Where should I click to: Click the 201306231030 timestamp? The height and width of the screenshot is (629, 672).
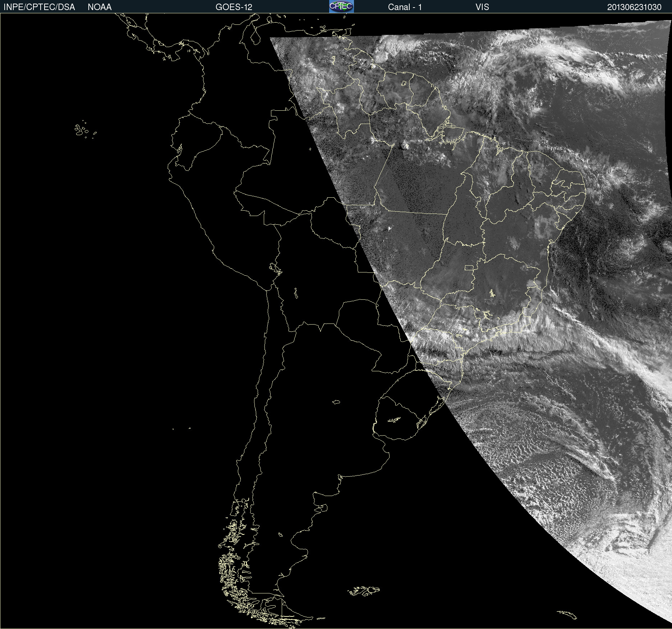634,7
